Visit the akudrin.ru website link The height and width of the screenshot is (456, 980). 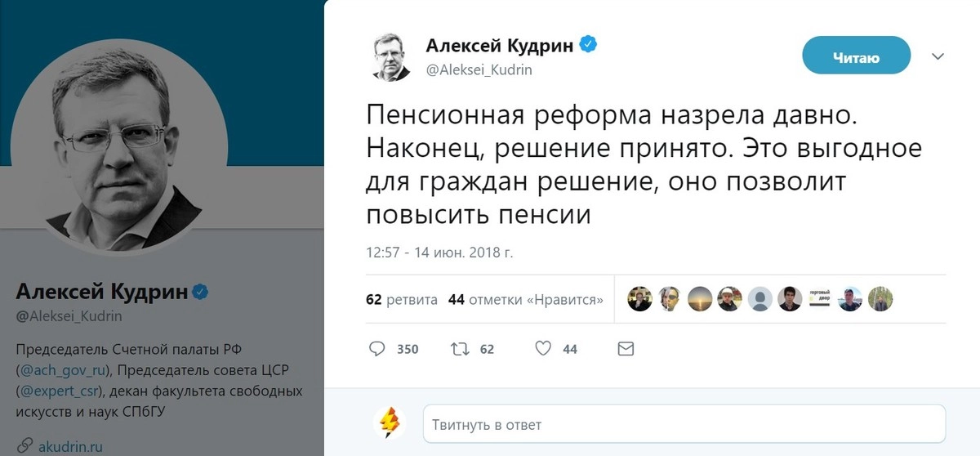[71, 446]
